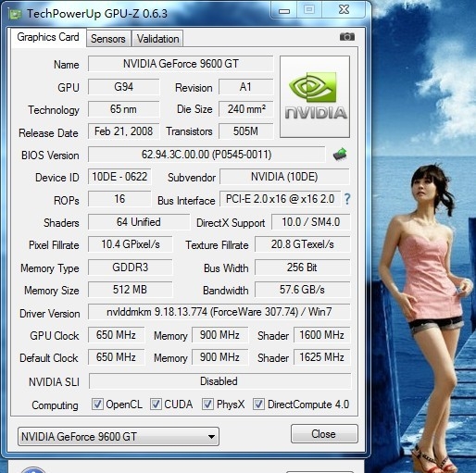The image size is (476, 473).
Task: Click the current Shader clock 1600 MHz
Action: click(322, 335)
